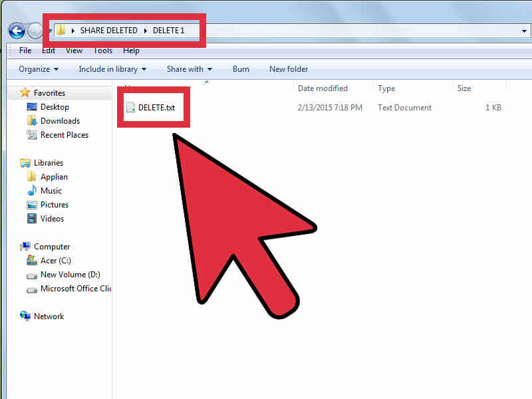The height and width of the screenshot is (399, 532).
Task: Click the New folder button
Action: [288, 68]
